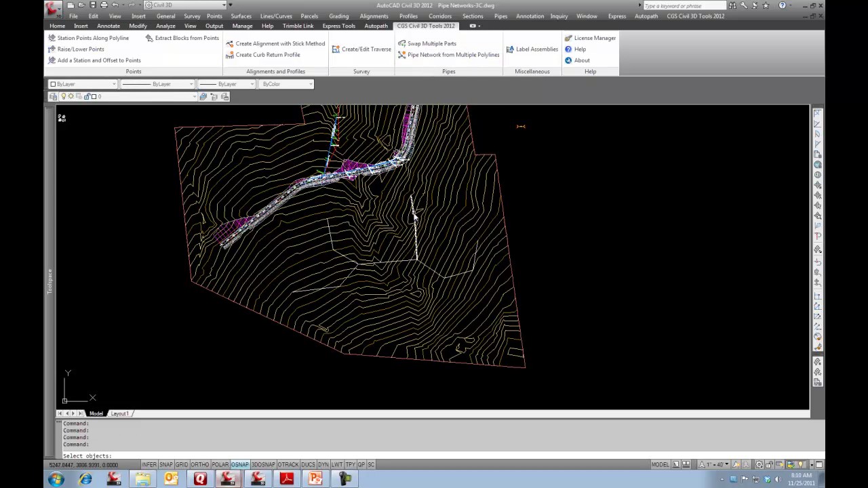Turn off OSNAP in status bar
Screen dimensions: 868x488
tap(240, 464)
